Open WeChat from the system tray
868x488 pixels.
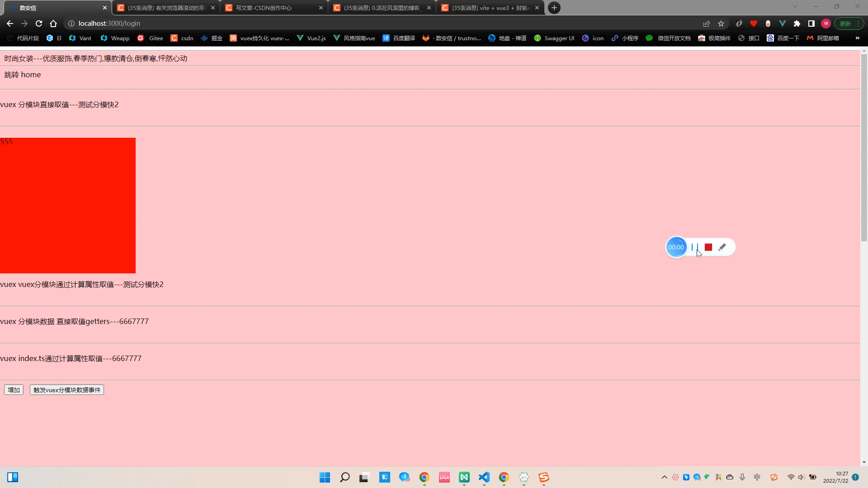(707, 477)
